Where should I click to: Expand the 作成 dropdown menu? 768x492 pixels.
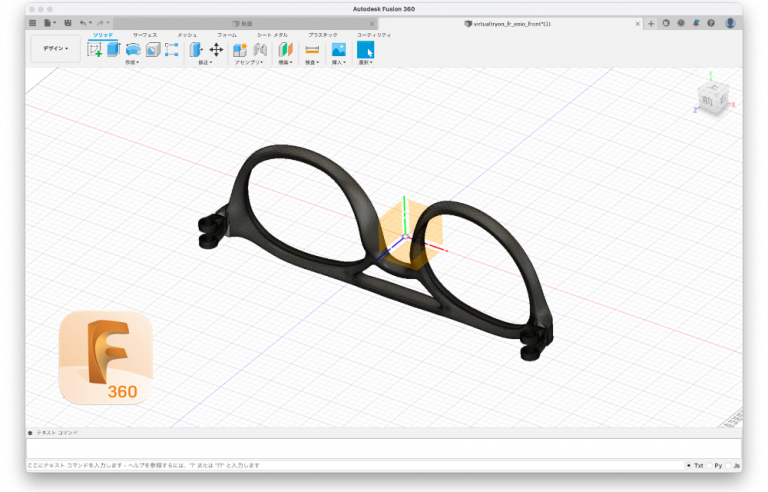pos(132,62)
